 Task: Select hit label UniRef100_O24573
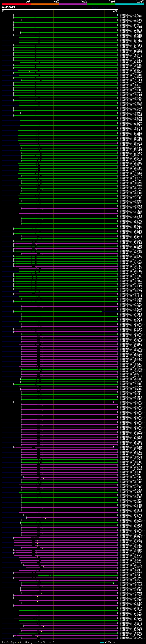pyautogui.click(x=131, y=30)
